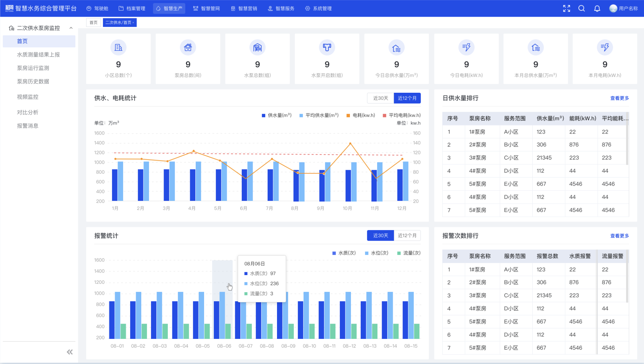Click the 水泵开启数 faucet icon
644x364 pixels.
point(327,47)
